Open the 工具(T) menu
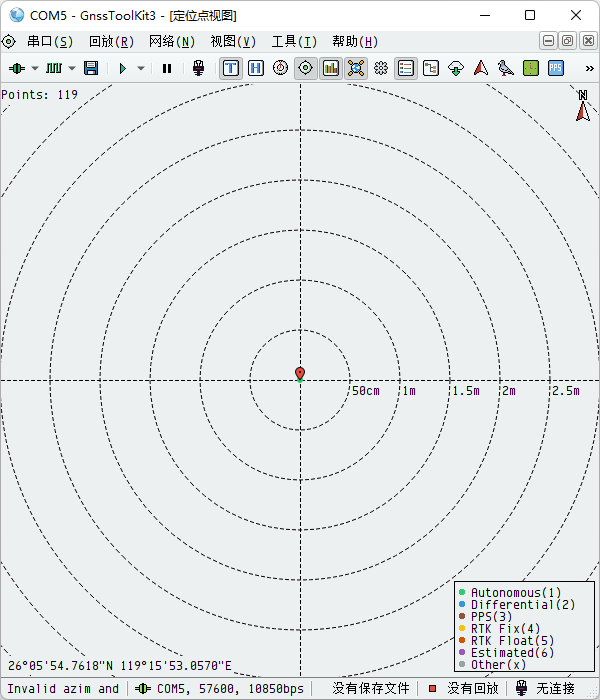The image size is (600, 700). 294,42
